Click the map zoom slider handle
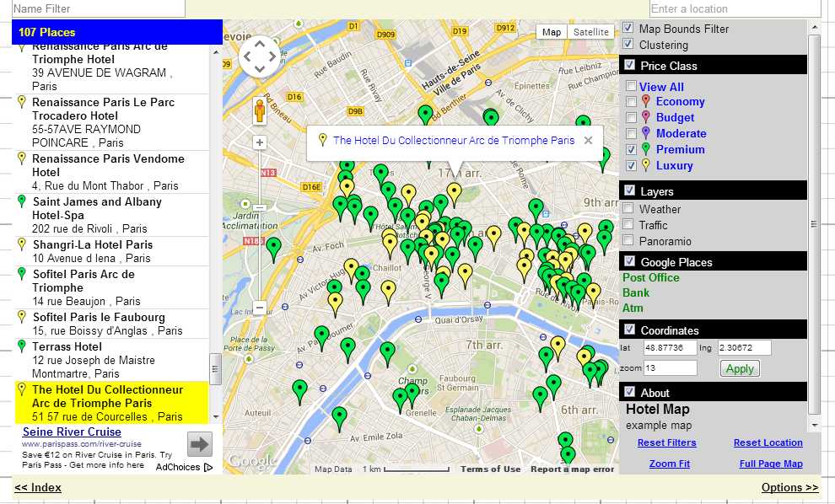 point(259,207)
